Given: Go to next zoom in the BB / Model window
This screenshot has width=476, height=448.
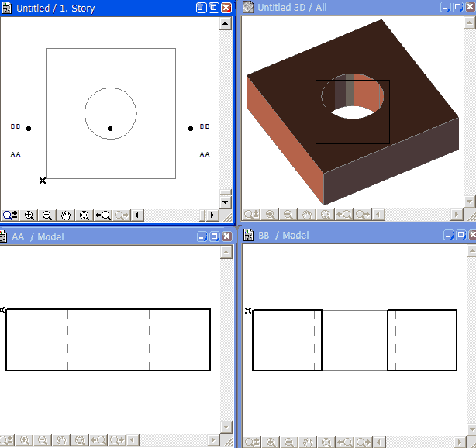Looking at the screenshot, I should (364, 443).
